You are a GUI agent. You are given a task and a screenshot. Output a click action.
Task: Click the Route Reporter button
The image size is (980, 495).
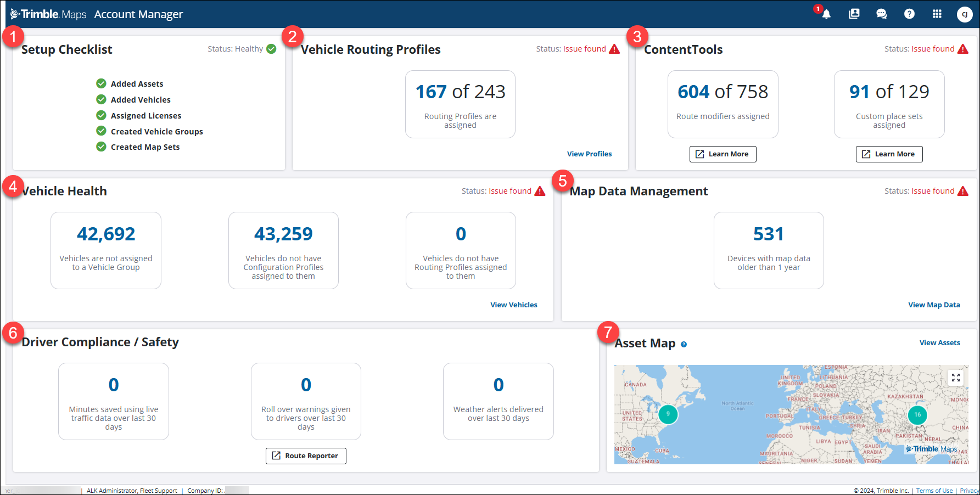click(x=306, y=456)
